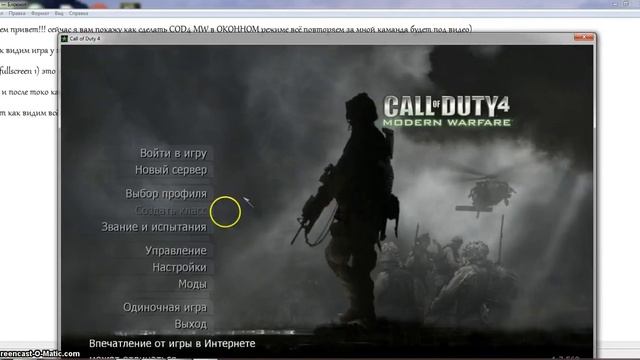
Task: Open 'Формат' menu in Notepad
Action: pos(40,13)
